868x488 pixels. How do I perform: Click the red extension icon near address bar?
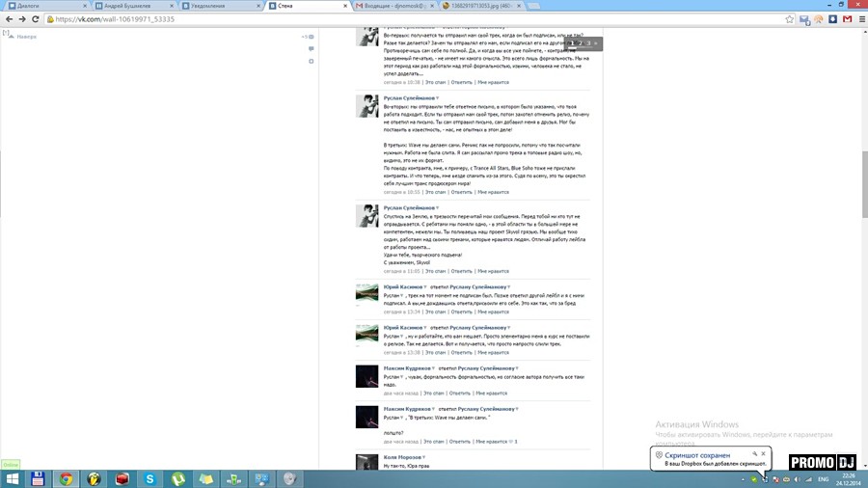(845, 18)
